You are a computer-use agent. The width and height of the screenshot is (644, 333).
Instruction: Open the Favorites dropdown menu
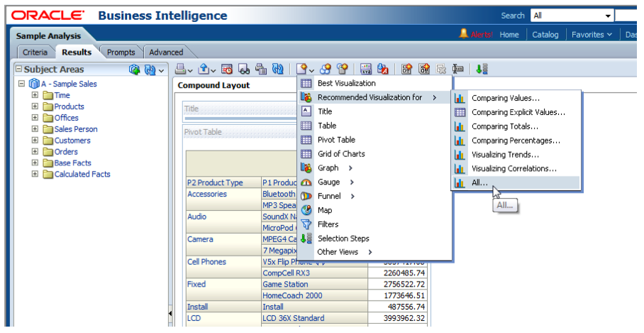592,35
